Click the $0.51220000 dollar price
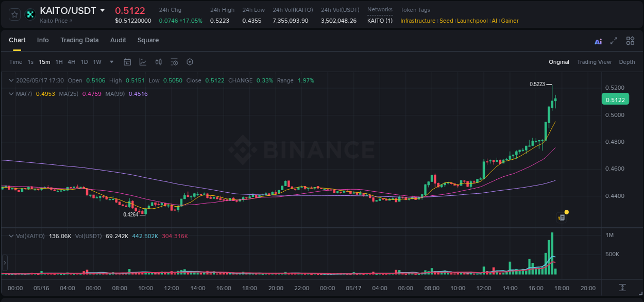This screenshot has width=644, height=302. pos(133,21)
